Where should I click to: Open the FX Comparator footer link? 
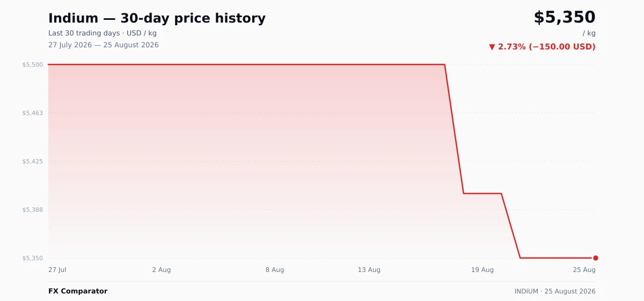[x=78, y=291]
